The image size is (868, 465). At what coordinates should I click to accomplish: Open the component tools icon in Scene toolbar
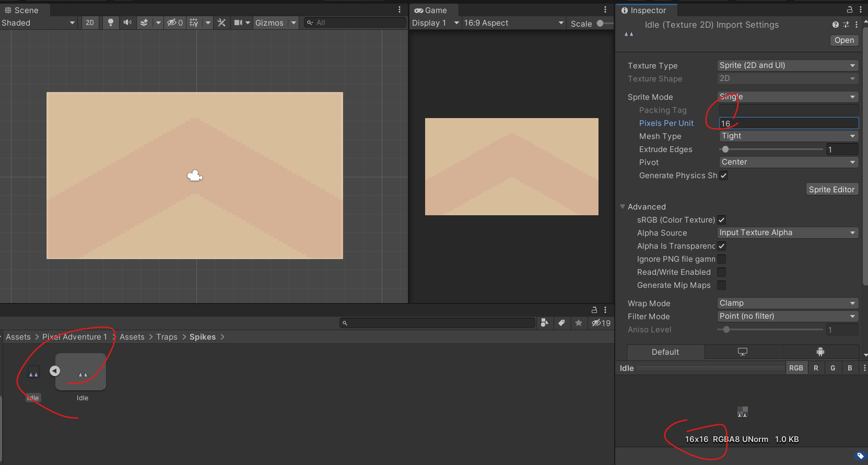click(221, 22)
